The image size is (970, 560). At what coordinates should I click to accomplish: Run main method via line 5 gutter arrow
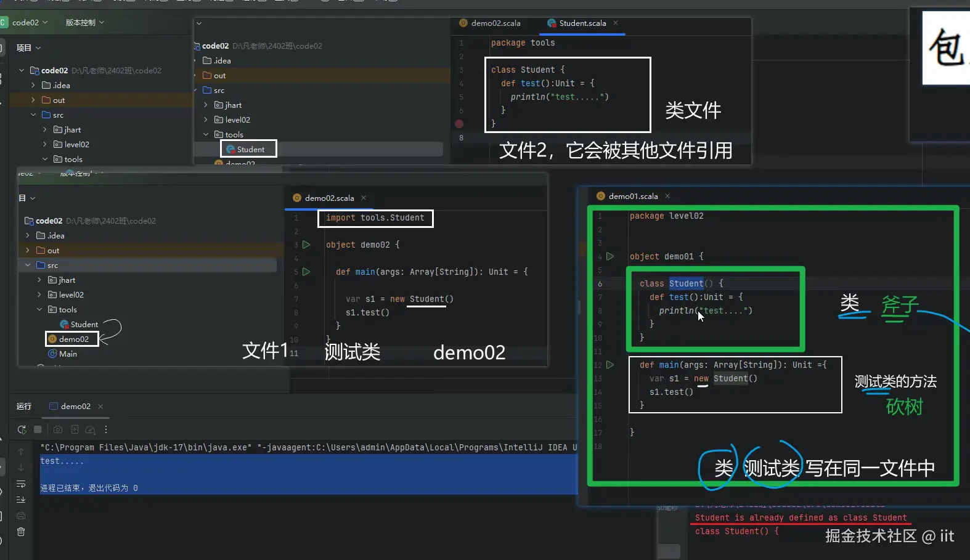tap(306, 272)
